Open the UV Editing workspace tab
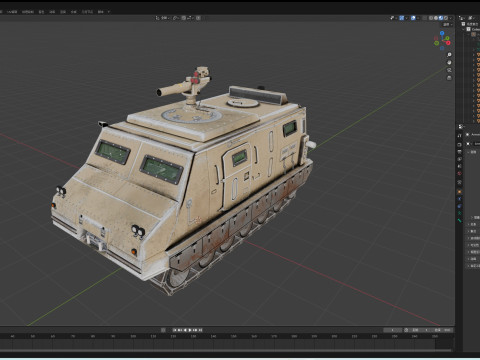The image size is (480, 360). coord(12,12)
